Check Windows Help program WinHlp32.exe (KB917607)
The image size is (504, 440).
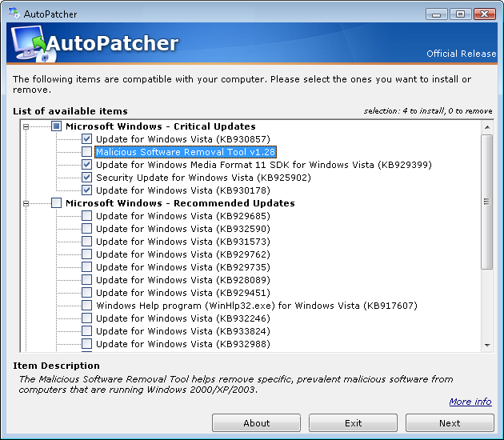click(x=86, y=306)
